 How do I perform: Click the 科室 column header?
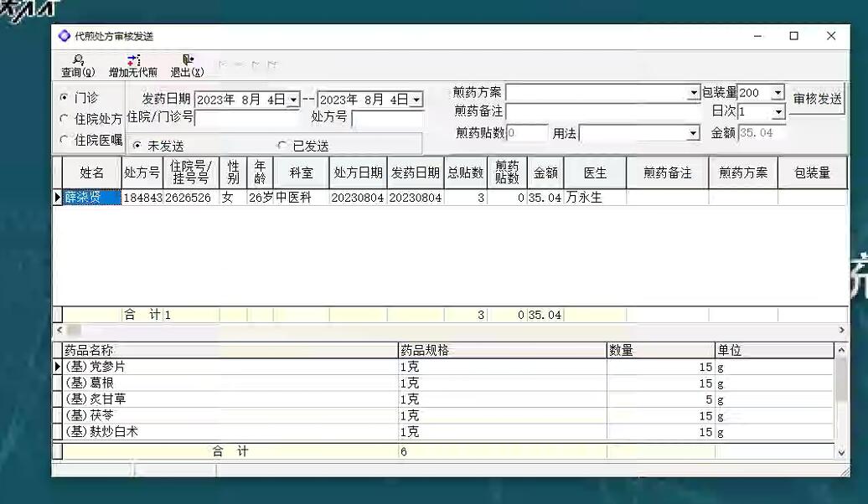click(301, 172)
